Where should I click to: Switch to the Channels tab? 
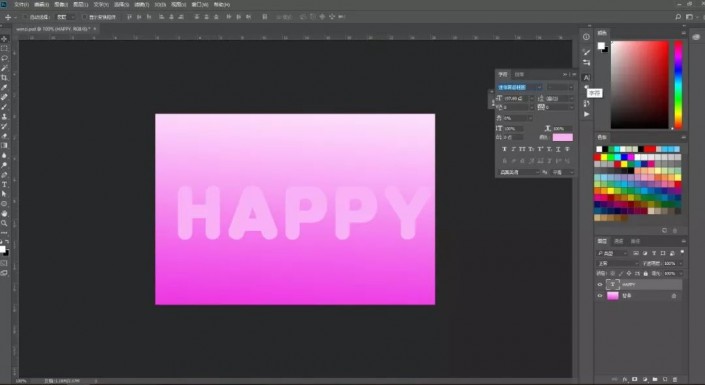tap(619, 241)
